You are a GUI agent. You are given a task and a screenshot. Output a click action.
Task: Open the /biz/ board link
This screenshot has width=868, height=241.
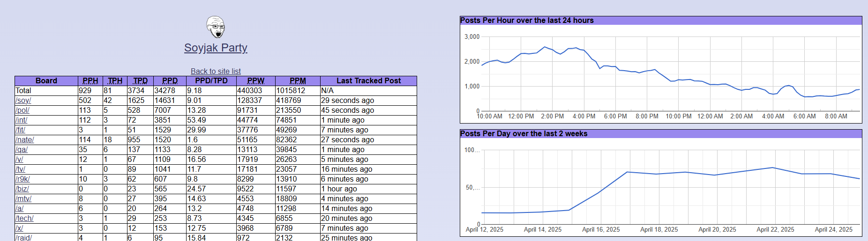pyautogui.click(x=22, y=189)
